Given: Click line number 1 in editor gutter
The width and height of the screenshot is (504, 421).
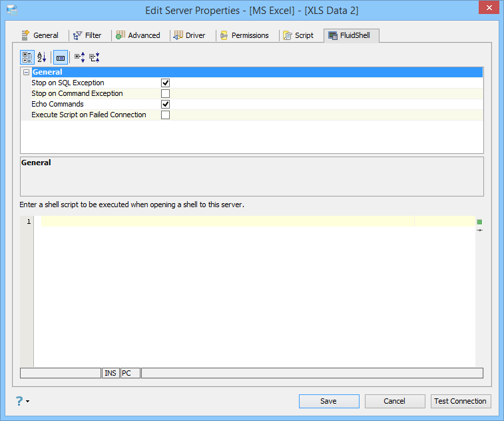Looking at the screenshot, I should pos(29,222).
